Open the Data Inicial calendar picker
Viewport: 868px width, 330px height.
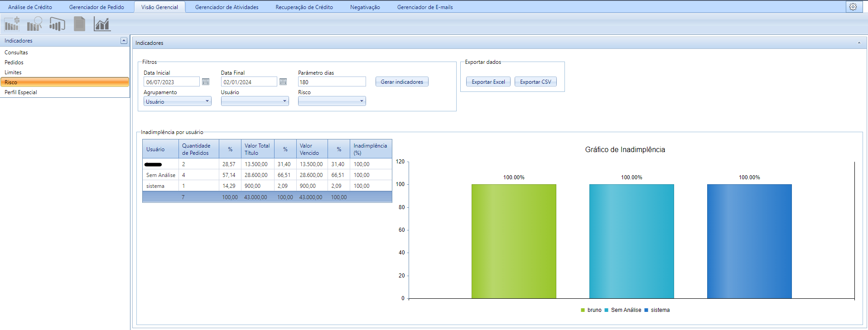tap(206, 82)
